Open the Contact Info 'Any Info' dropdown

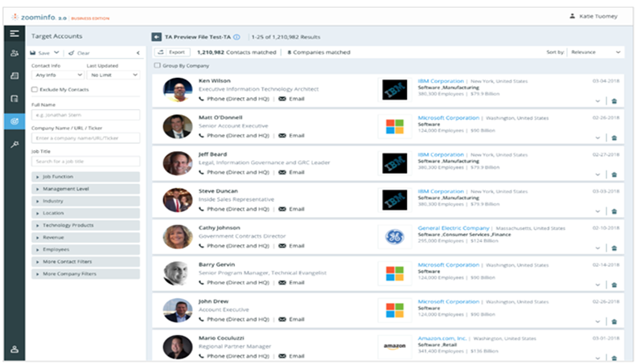tap(55, 75)
